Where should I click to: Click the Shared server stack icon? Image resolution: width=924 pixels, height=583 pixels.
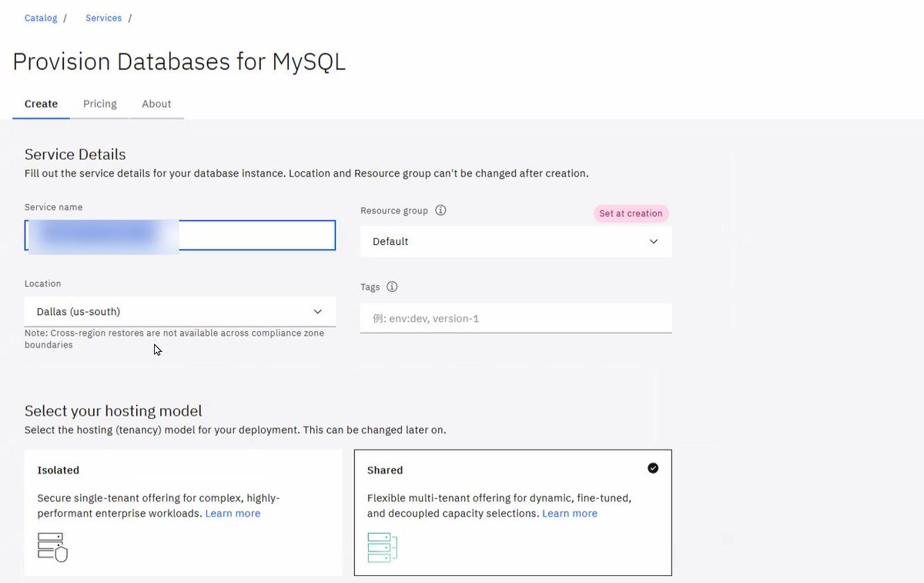382,547
